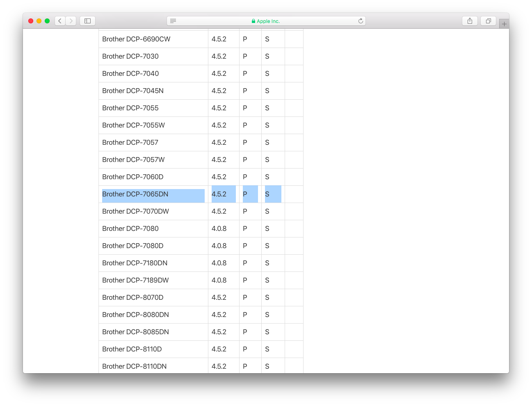532x406 pixels.
Task: Go back to the previous page
Action: pos(60,21)
